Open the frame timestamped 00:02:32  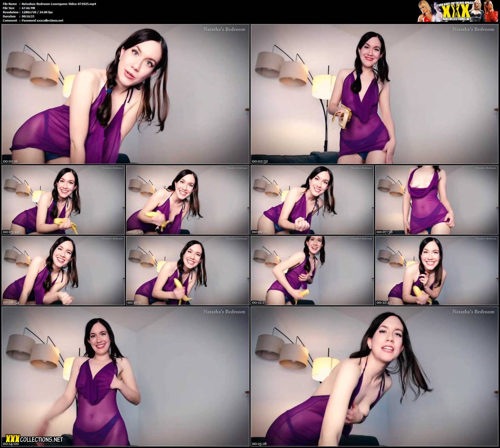(x=374, y=94)
